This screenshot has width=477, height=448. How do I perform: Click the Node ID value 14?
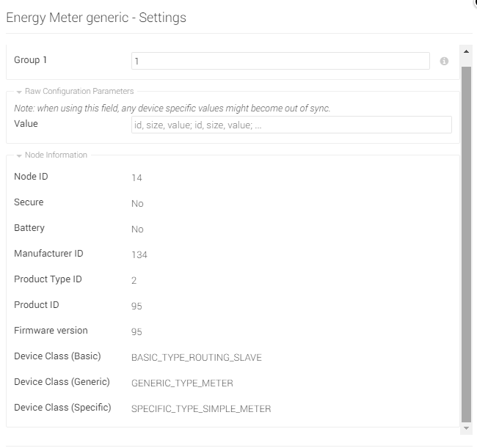pyautogui.click(x=136, y=177)
